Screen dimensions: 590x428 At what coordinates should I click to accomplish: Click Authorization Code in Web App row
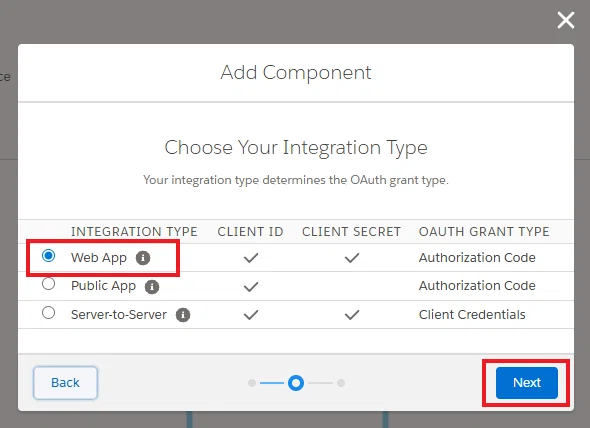(x=477, y=258)
